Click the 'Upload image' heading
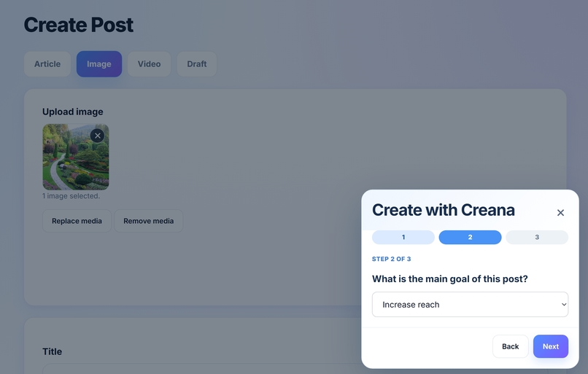 pyautogui.click(x=72, y=112)
